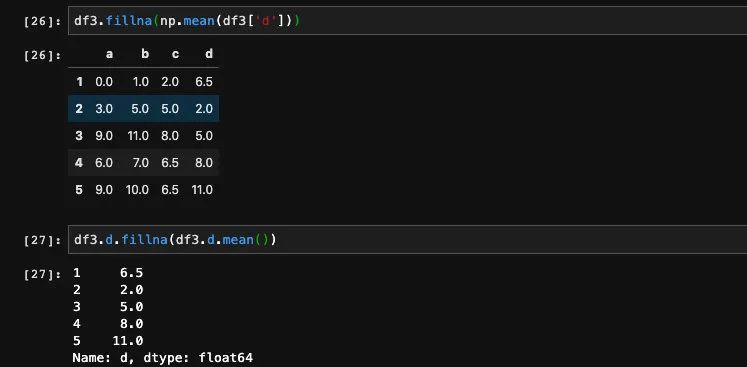The height and width of the screenshot is (367, 747).
Task: Click row index 1 in the table
Action: [x=79, y=82]
